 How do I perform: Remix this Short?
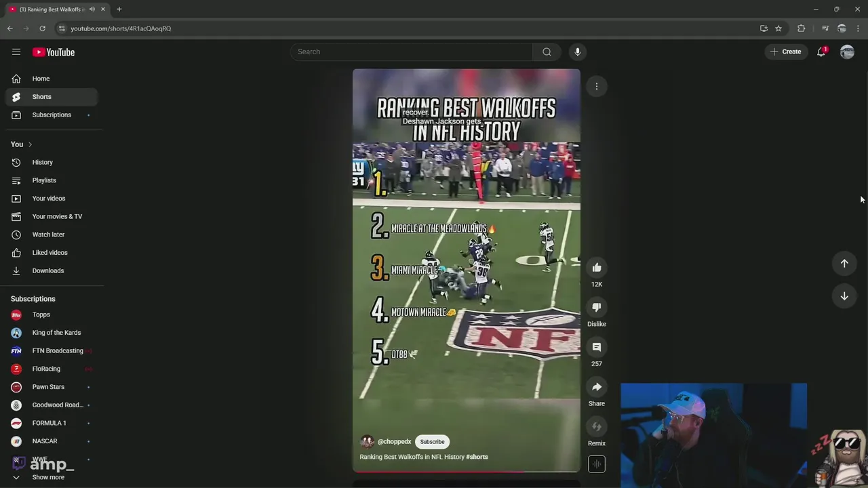click(x=597, y=427)
